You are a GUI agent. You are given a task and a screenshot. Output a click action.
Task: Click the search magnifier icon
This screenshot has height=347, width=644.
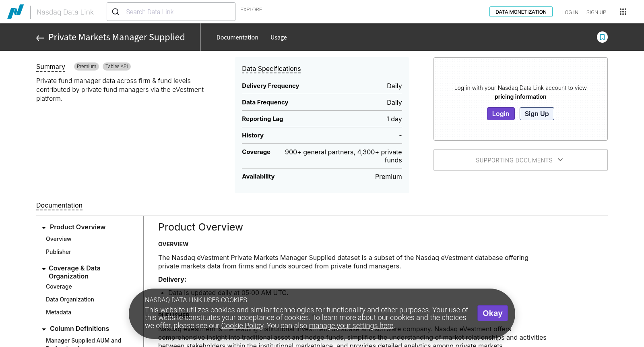(116, 12)
